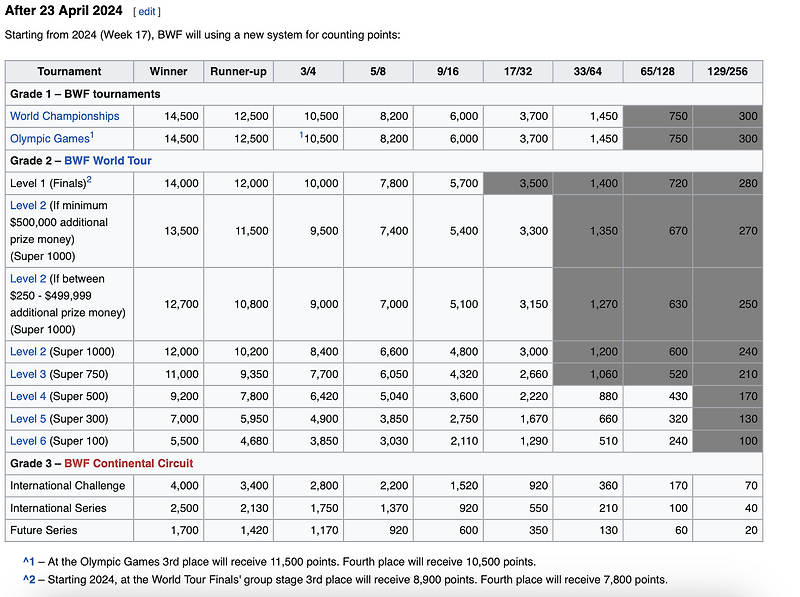800x597 pixels.
Task: Open the World Championships link
Action: click(65, 116)
